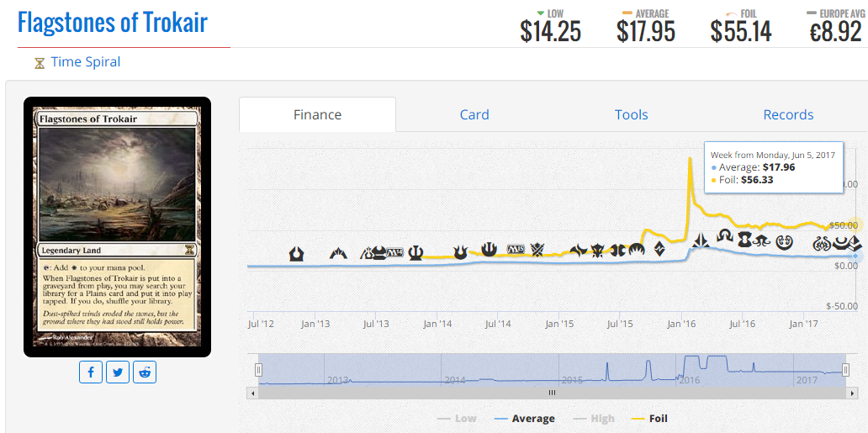Click the M15 set marker on chart
Viewport: 868px width, 433px height.
[516, 249]
